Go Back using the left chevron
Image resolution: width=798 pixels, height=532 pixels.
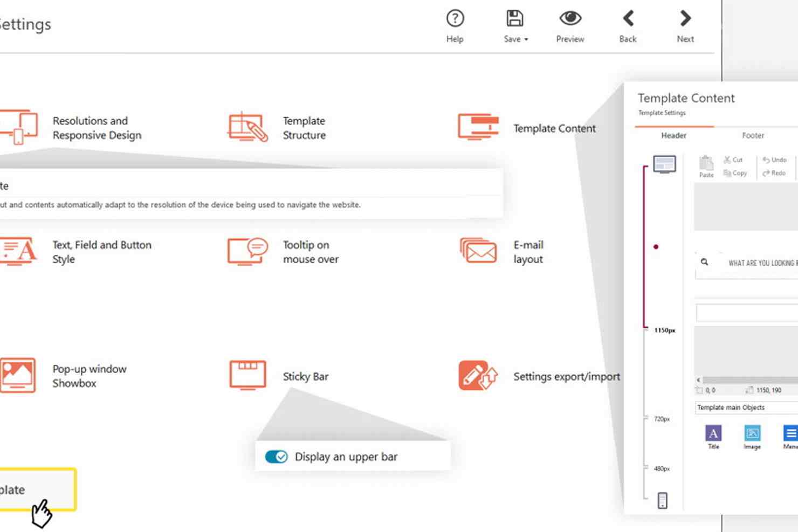pyautogui.click(x=628, y=18)
